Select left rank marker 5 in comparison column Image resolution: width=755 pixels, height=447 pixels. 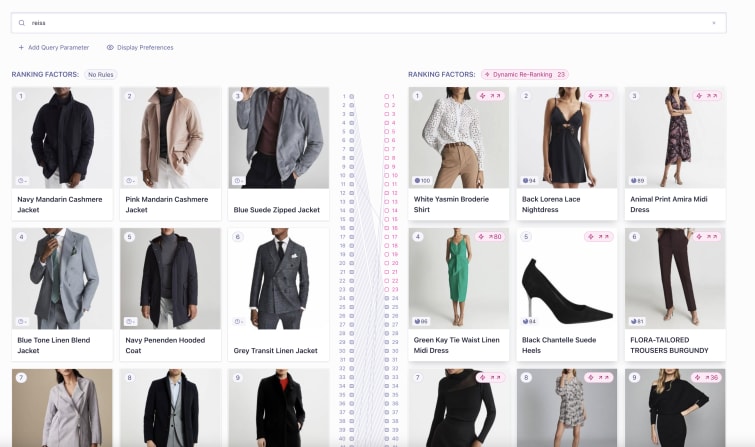(x=351, y=131)
